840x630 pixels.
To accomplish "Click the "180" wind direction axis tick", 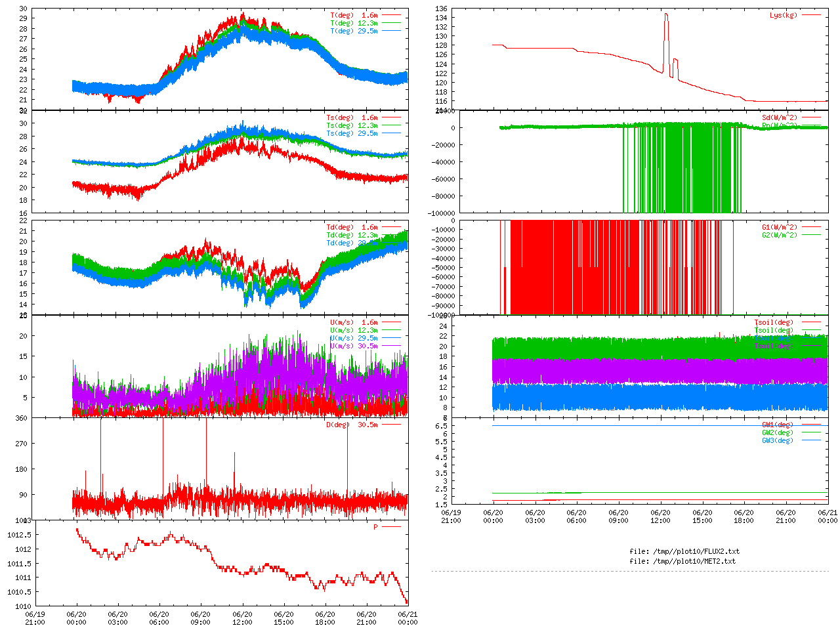I will pyautogui.click(x=22, y=469).
